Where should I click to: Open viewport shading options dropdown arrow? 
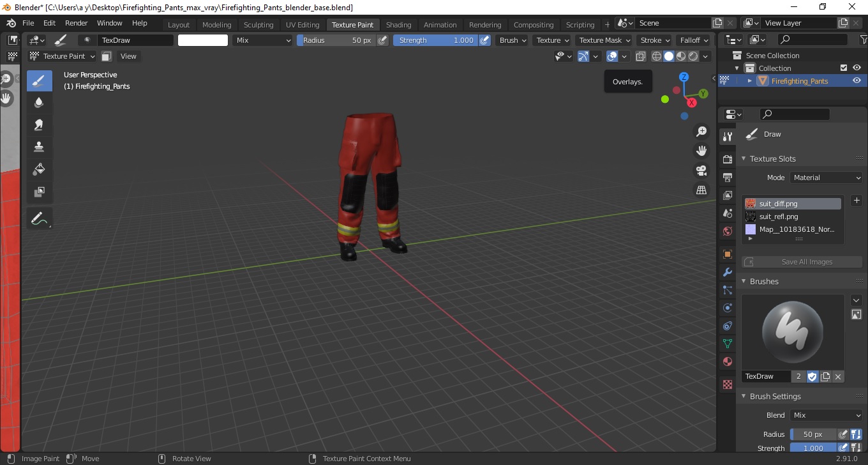tap(706, 56)
